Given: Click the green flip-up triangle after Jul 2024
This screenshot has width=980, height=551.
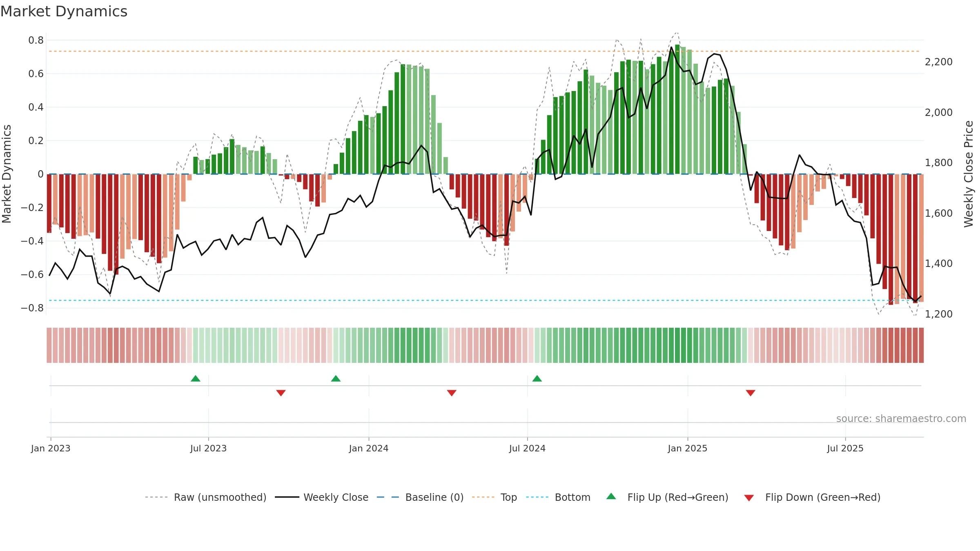Looking at the screenshot, I should click(x=537, y=378).
